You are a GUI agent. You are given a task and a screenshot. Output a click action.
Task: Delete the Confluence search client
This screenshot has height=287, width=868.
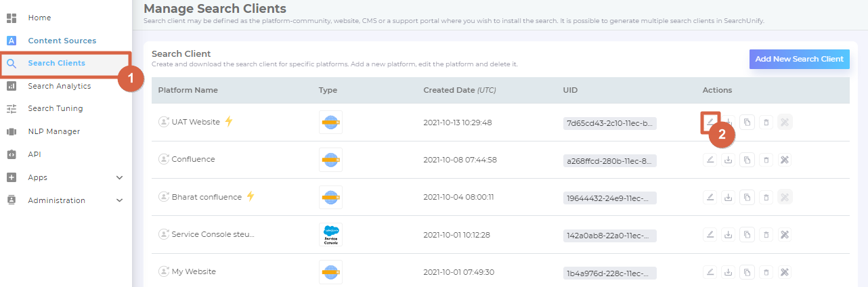[766, 160]
